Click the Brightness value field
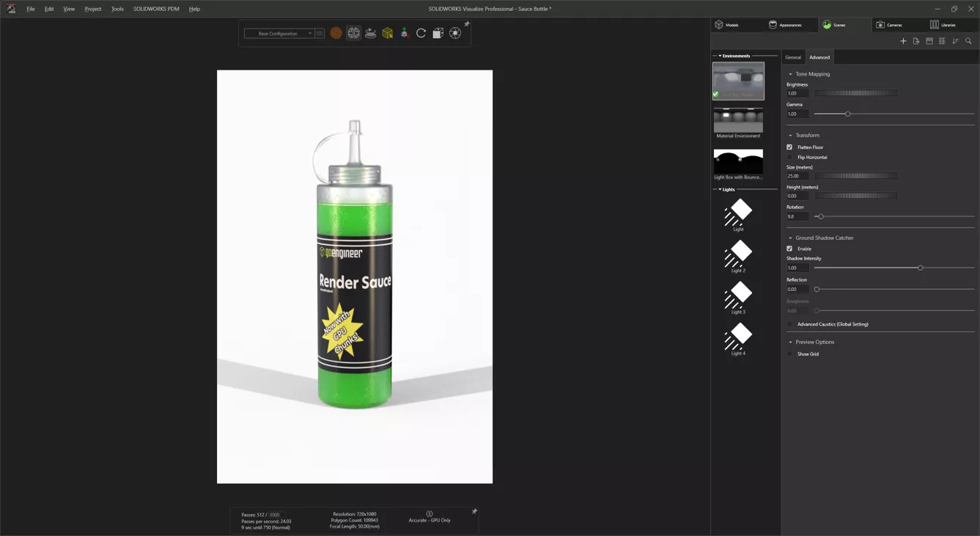Viewport: 980px width, 536px height. pyautogui.click(x=797, y=93)
